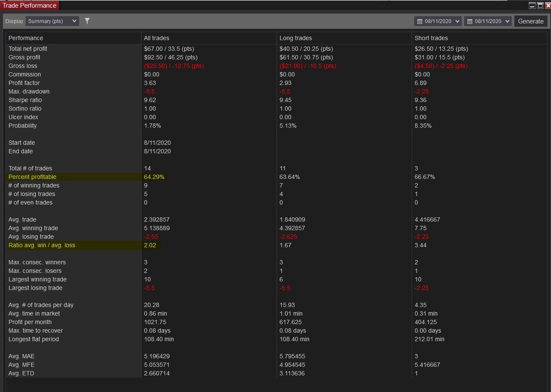Select the Longest flat period label
Viewport: 551px width, 392px height.
pyautogui.click(x=34, y=339)
